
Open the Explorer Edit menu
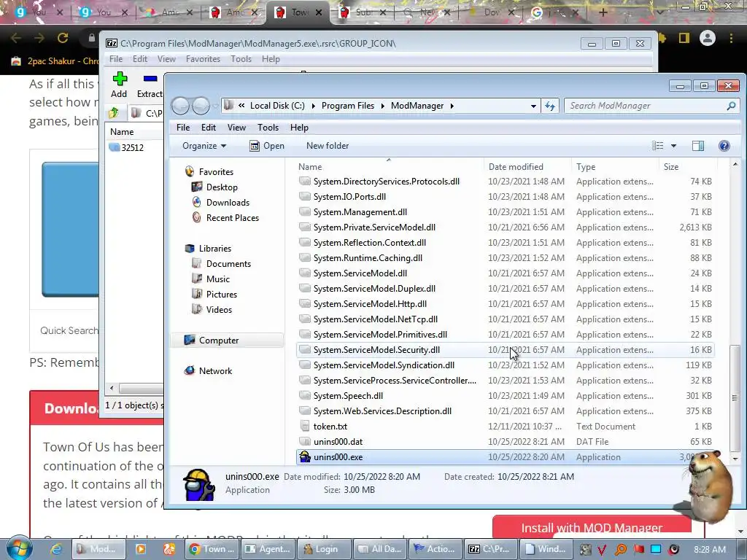(x=208, y=128)
